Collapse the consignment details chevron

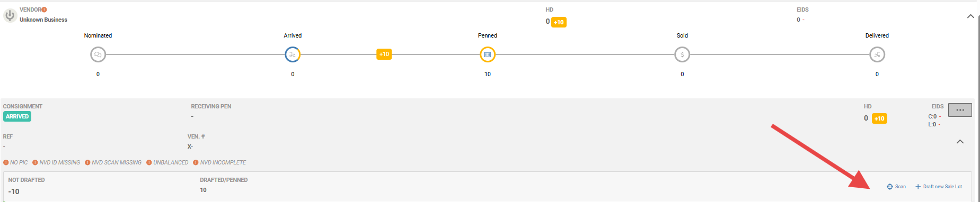coord(960,142)
